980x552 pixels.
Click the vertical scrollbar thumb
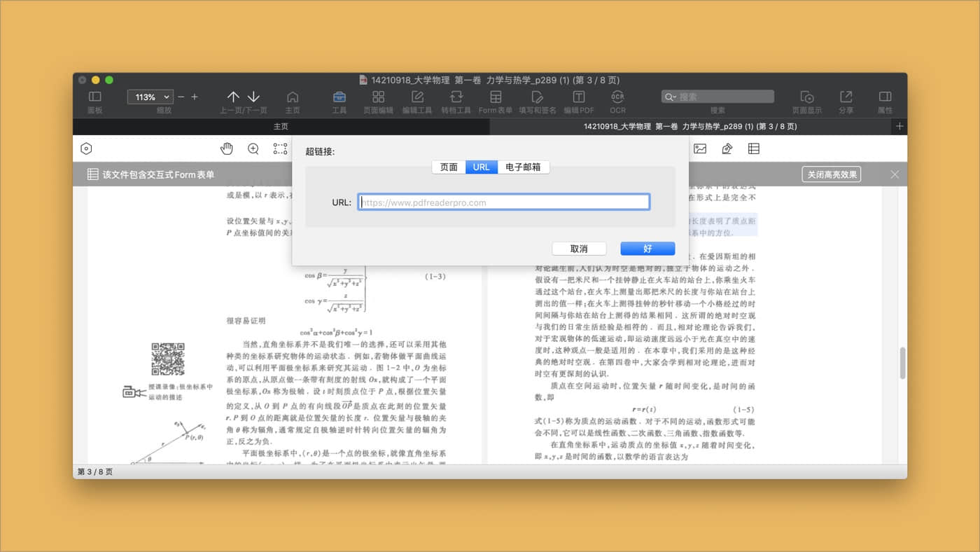click(x=902, y=362)
